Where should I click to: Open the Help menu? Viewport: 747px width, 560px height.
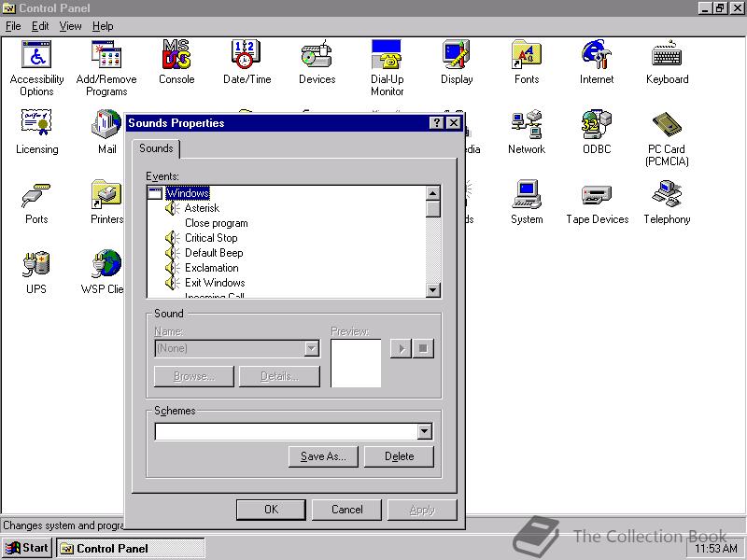click(x=103, y=26)
